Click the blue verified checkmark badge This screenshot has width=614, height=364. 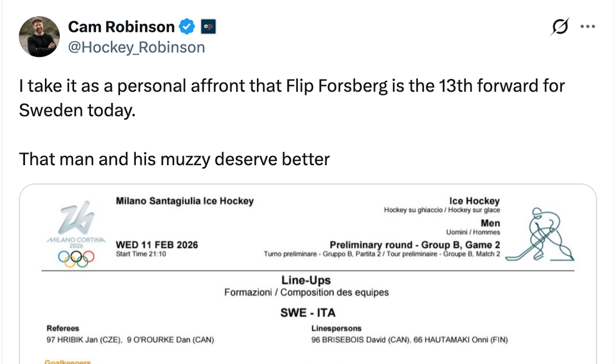click(x=188, y=27)
